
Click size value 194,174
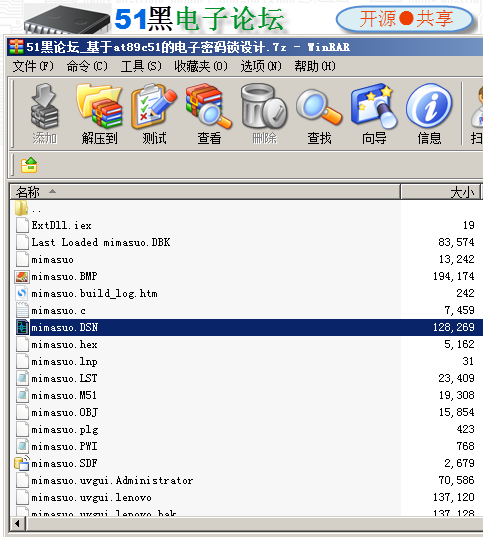(x=454, y=276)
